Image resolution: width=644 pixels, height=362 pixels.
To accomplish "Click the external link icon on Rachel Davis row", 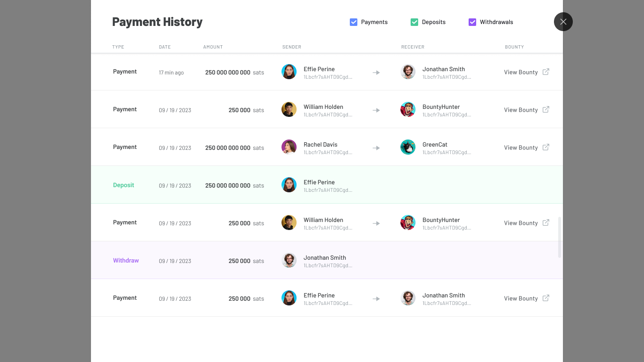I will (545, 147).
